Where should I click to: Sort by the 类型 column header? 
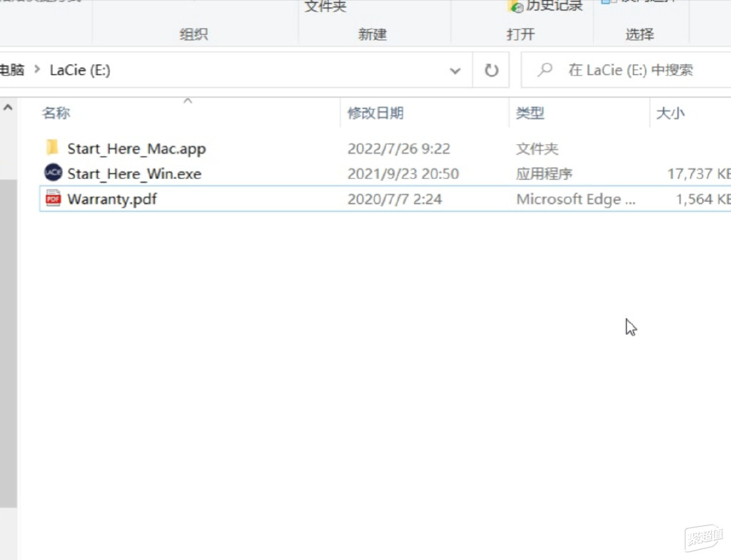530,113
